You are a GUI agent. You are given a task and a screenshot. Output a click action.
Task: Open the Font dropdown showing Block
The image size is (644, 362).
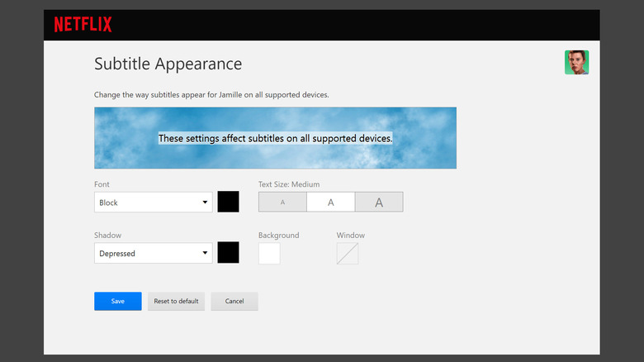coord(154,202)
